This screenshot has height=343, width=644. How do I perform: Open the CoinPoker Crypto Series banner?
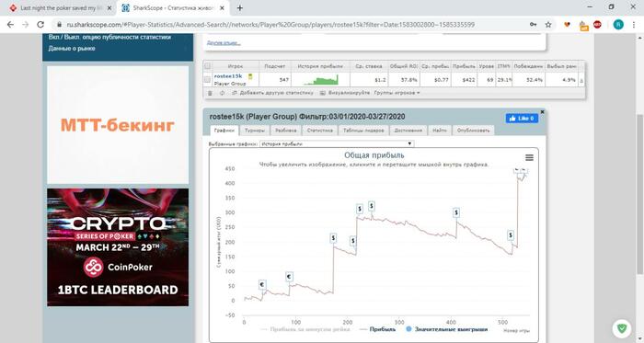click(118, 247)
